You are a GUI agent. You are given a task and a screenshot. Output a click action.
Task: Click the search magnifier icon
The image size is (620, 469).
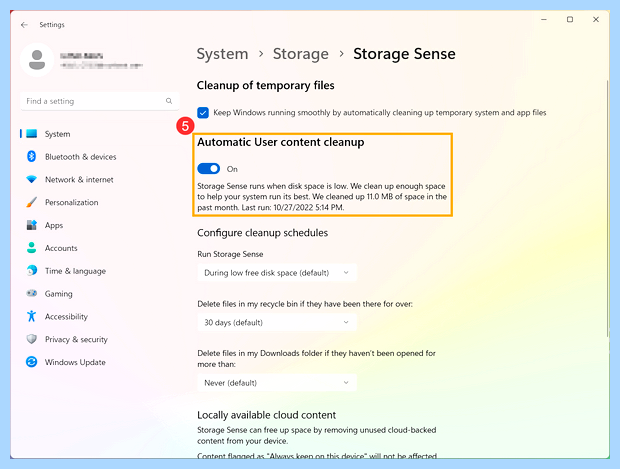169,101
